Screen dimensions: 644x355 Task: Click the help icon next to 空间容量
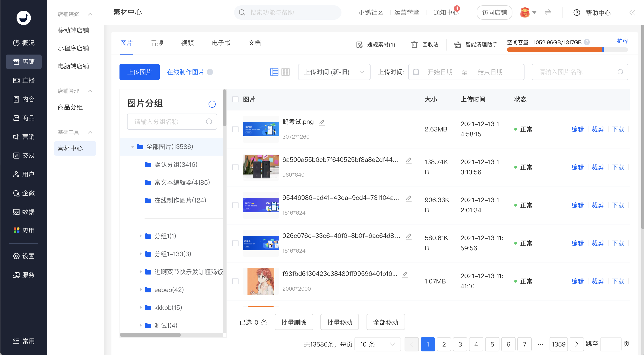click(x=586, y=42)
